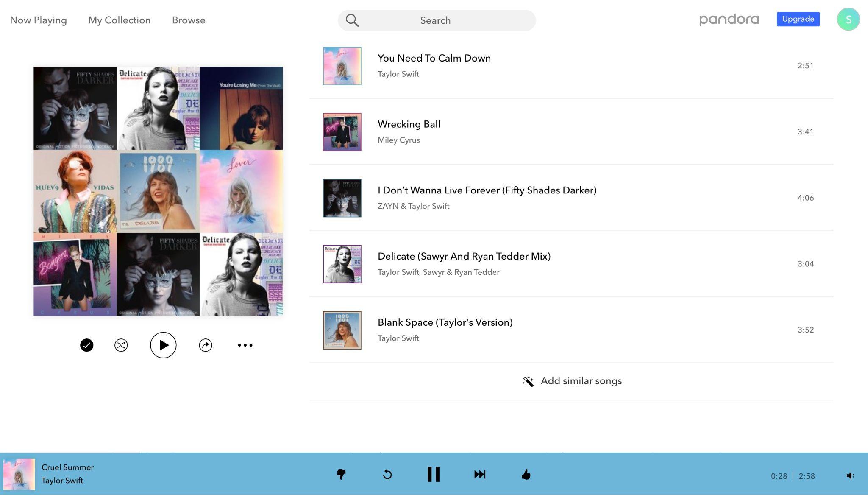
Task: Select Delicate (Sawyr And Ryan Tedder Mix) title
Action: pyautogui.click(x=464, y=256)
